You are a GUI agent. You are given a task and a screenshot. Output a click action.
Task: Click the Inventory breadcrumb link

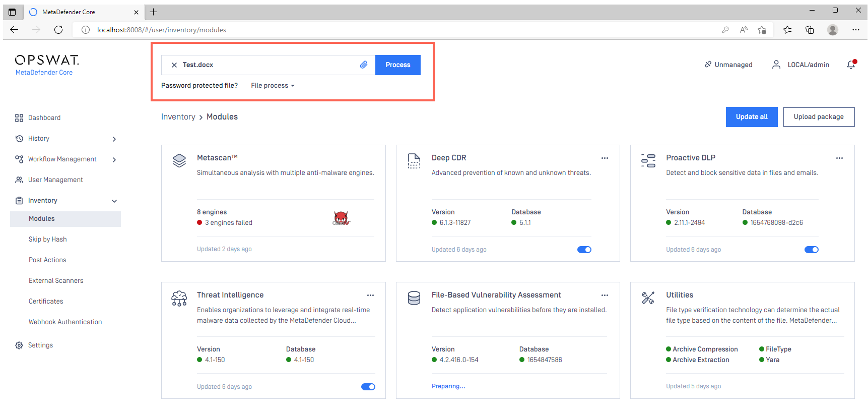pos(178,117)
